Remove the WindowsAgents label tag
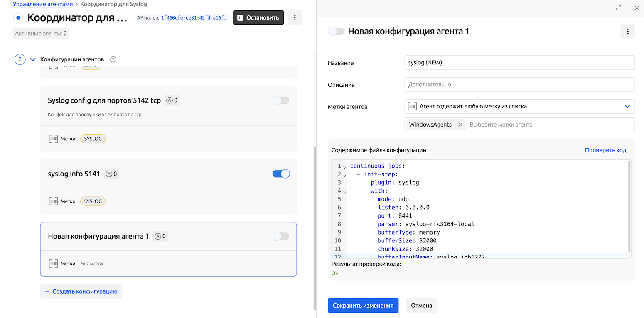644x318 pixels. (460, 125)
